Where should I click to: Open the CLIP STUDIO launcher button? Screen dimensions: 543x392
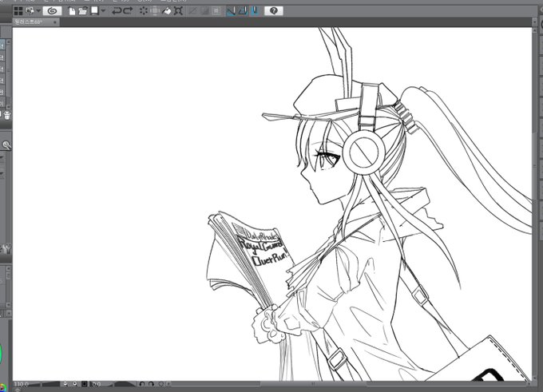click(x=52, y=10)
